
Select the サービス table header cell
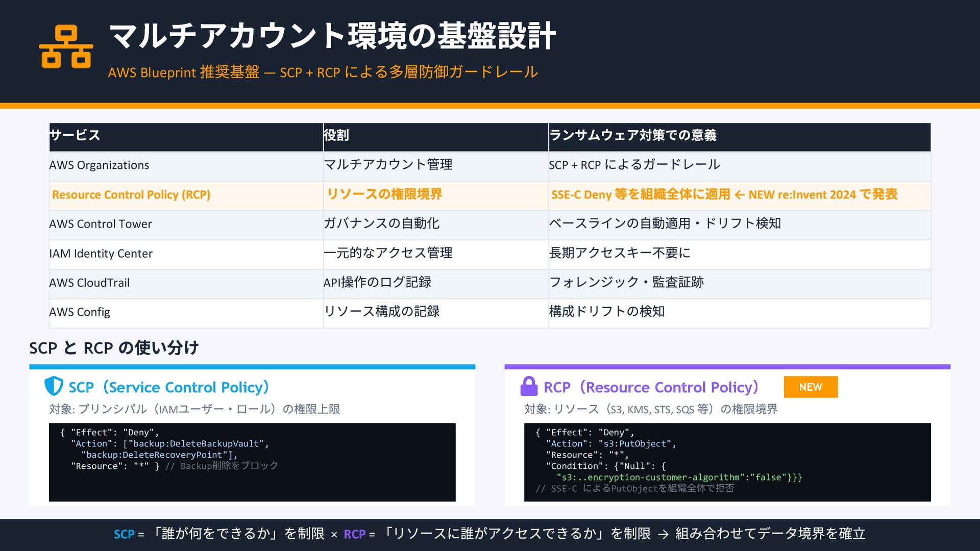pyautogui.click(x=186, y=136)
